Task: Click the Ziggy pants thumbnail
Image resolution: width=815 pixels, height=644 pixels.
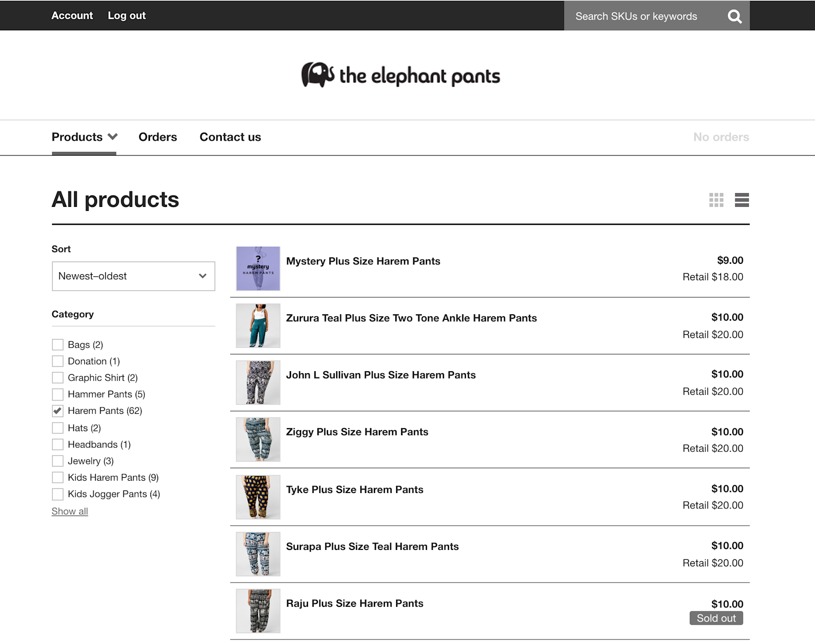Action: point(258,440)
